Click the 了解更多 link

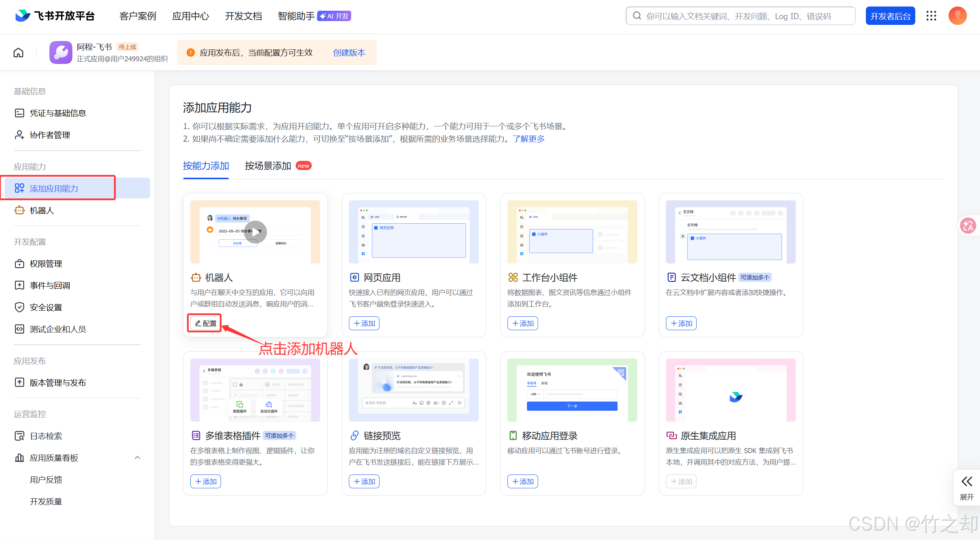pyautogui.click(x=528, y=139)
